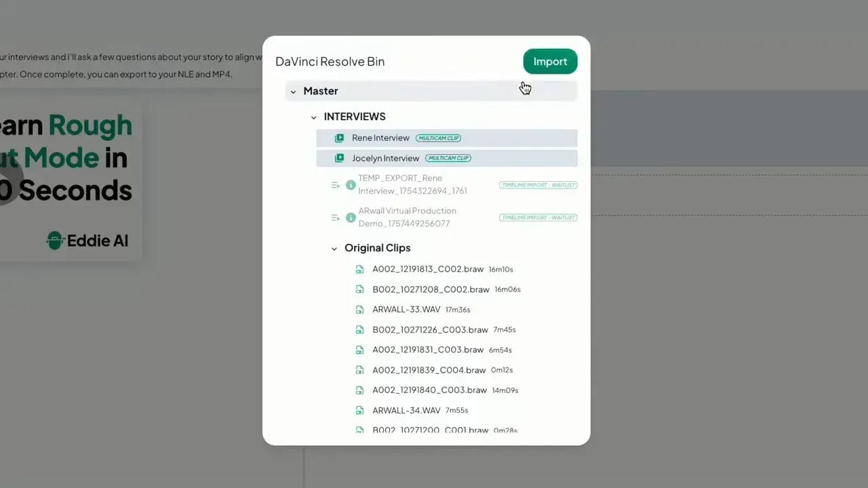868x488 pixels.
Task: Click the waitlist badge on TEMP_EXPORT_Rene Interview row
Action: 538,185
